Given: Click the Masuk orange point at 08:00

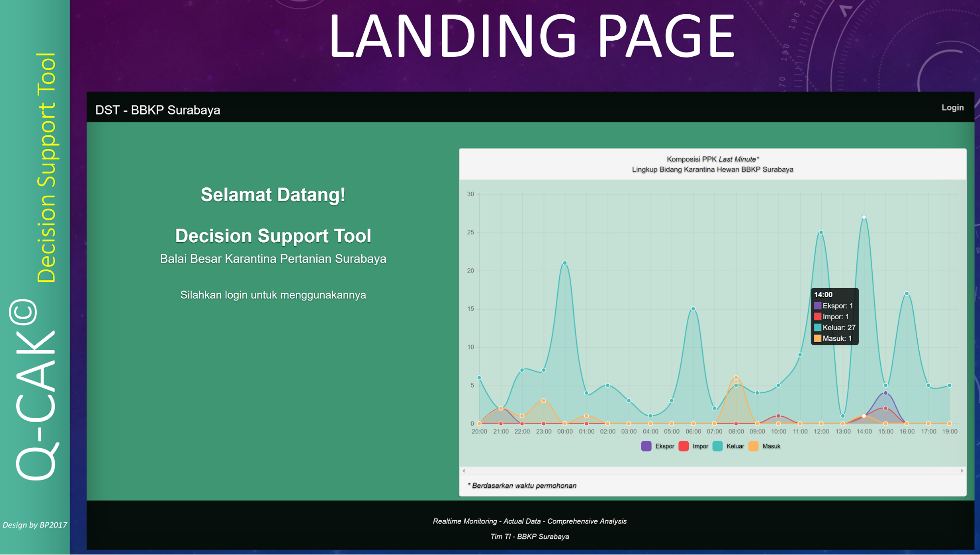Looking at the screenshot, I should coord(736,378).
